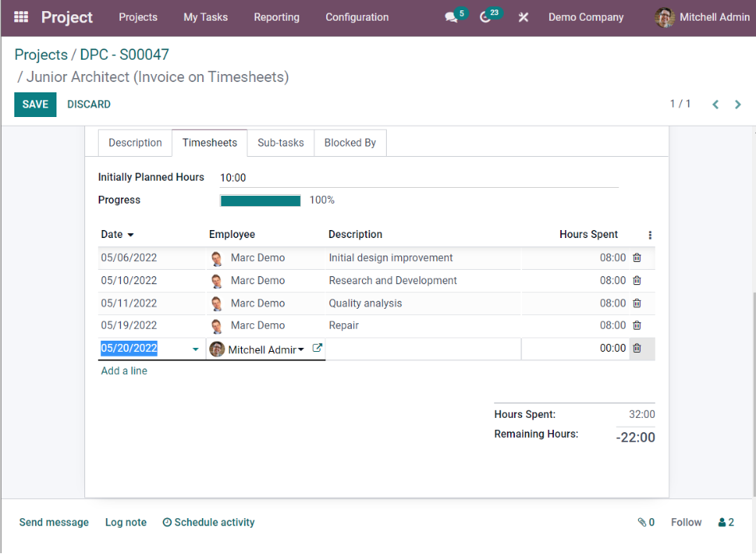Open the developer tools wrench icon
This screenshot has width=756, height=554.
[523, 17]
